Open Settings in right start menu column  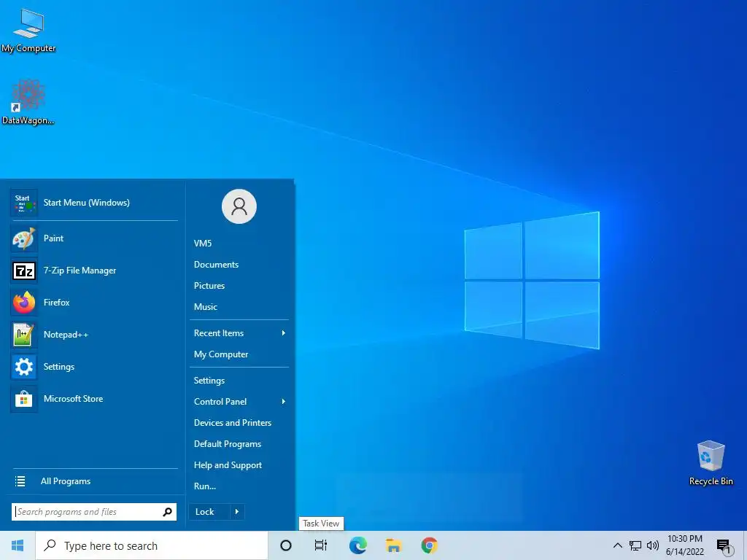click(x=209, y=381)
